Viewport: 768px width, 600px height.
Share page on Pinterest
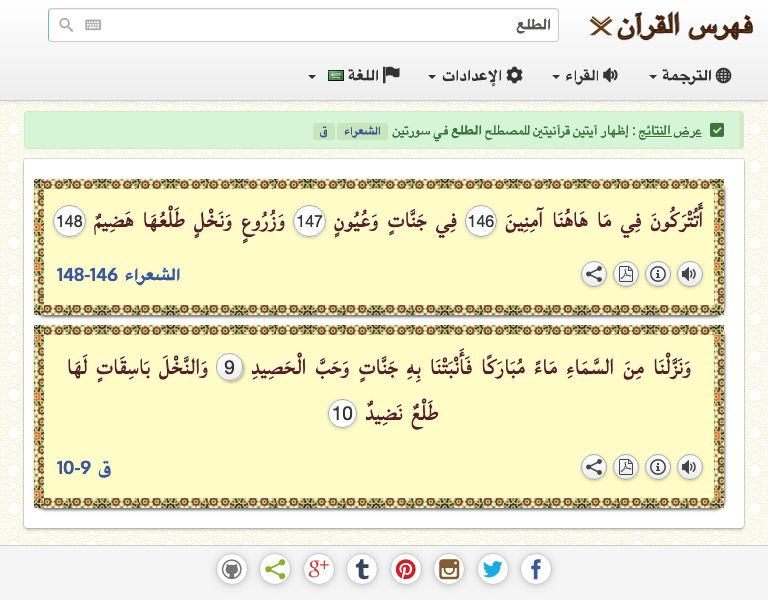pos(406,570)
